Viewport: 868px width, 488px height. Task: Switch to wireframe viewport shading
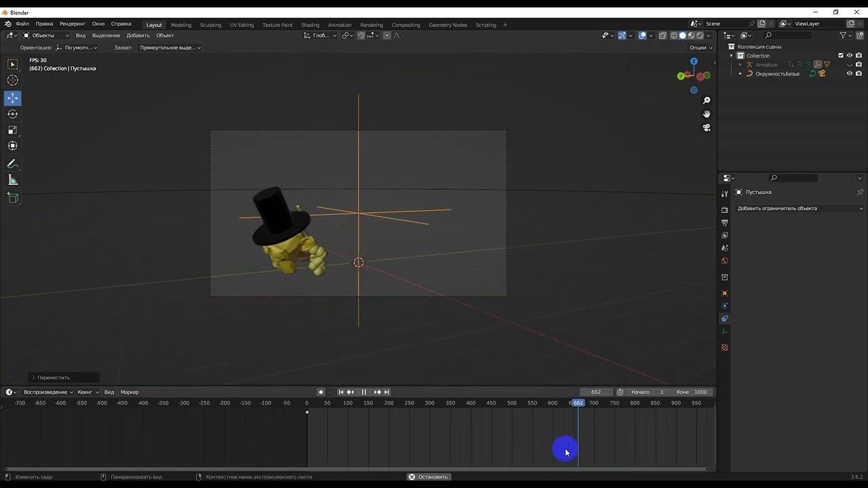pos(674,35)
